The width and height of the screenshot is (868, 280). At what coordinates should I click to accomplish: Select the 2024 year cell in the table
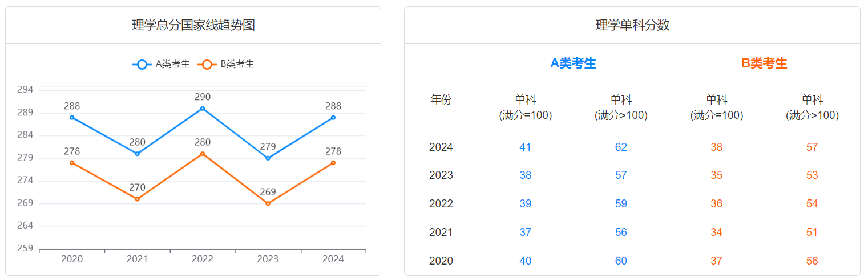[x=441, y=147]
